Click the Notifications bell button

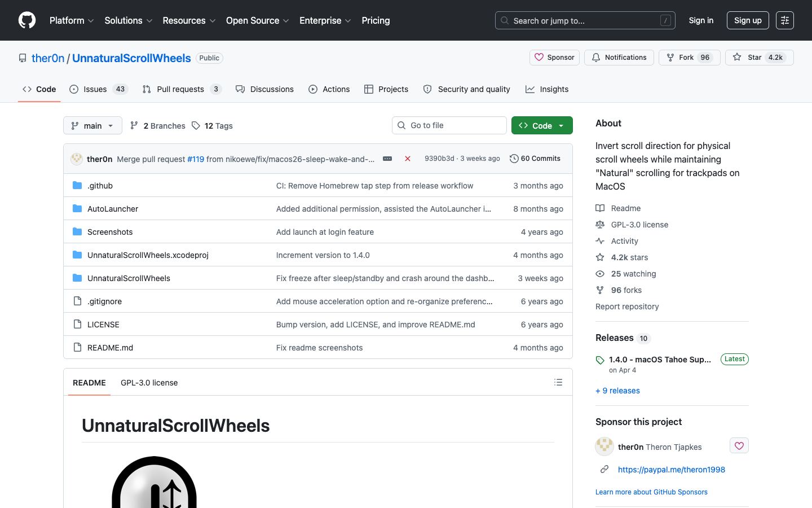point(619,58)
